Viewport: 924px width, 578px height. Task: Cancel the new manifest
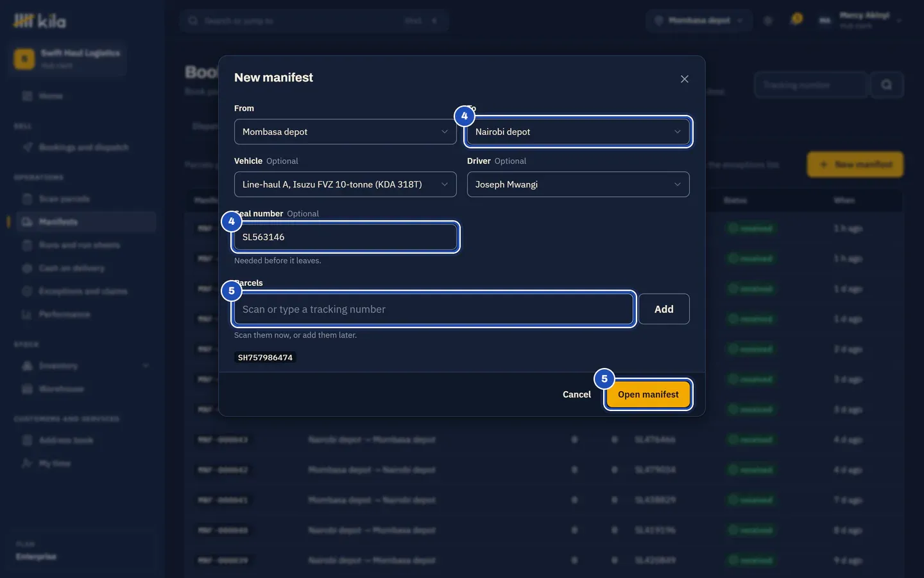[577, 394]
